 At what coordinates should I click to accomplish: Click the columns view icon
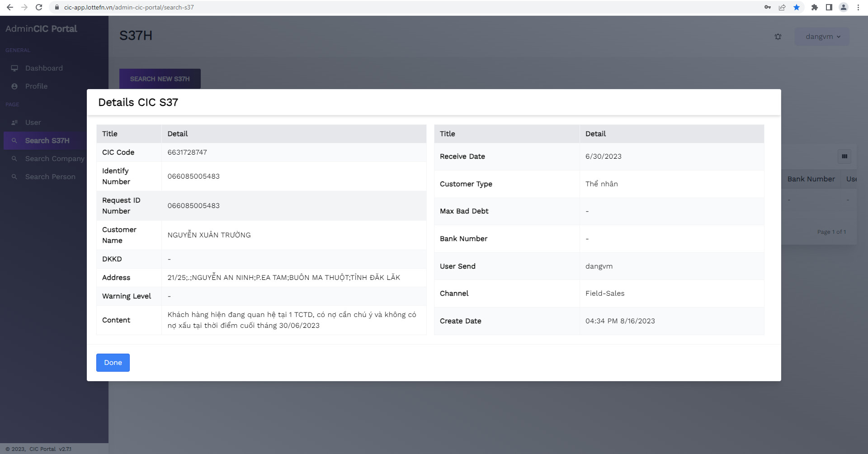click(844, 156)
